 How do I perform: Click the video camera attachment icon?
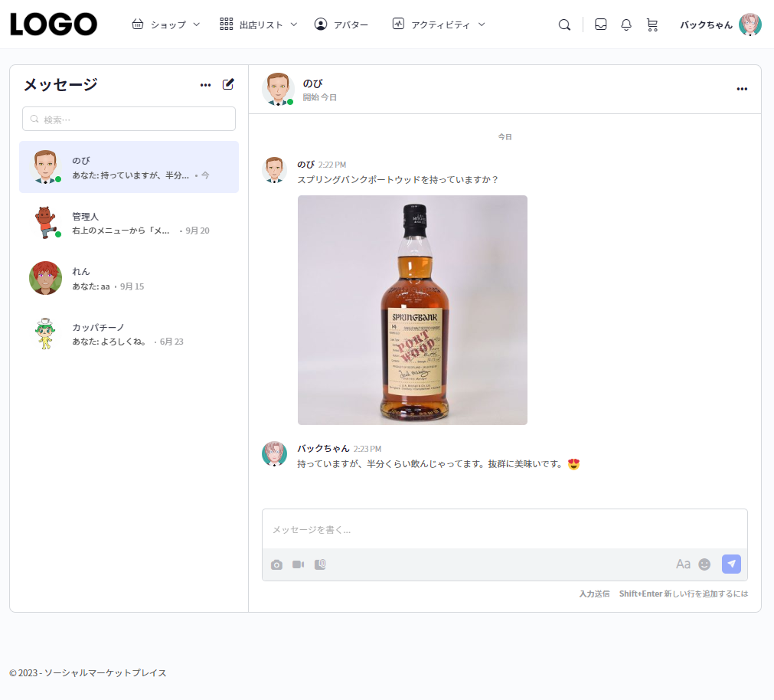coord(298,564)
